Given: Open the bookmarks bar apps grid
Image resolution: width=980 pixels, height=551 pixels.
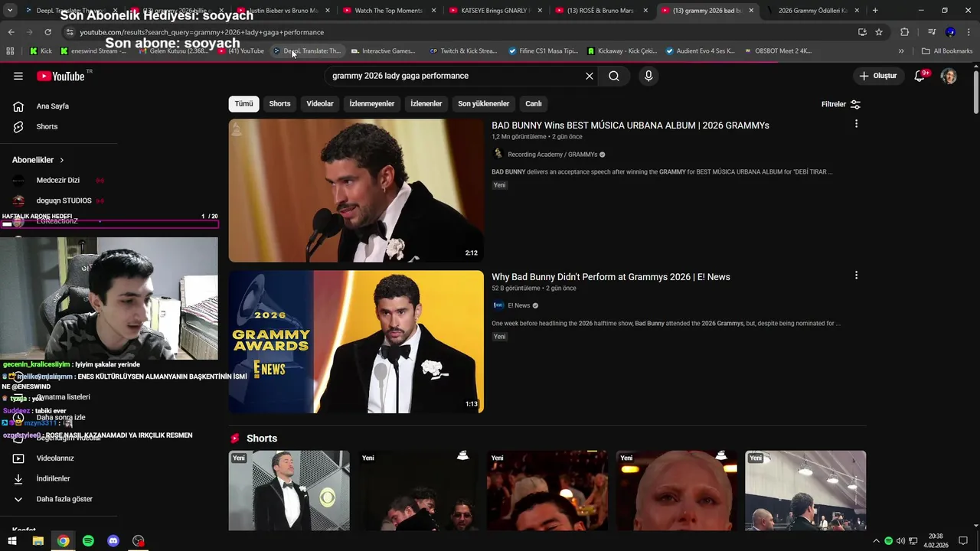Looking at the screenshot, I should (10, 51).
